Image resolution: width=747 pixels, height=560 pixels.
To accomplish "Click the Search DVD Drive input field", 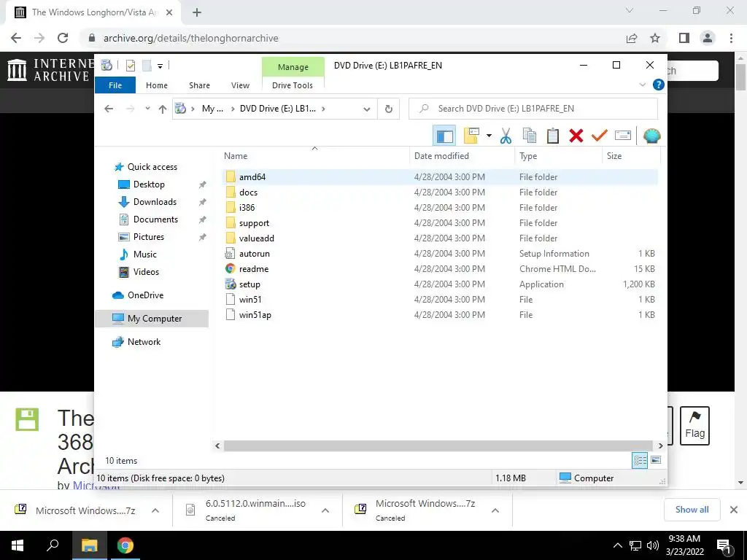I will [x=533, y=109].
